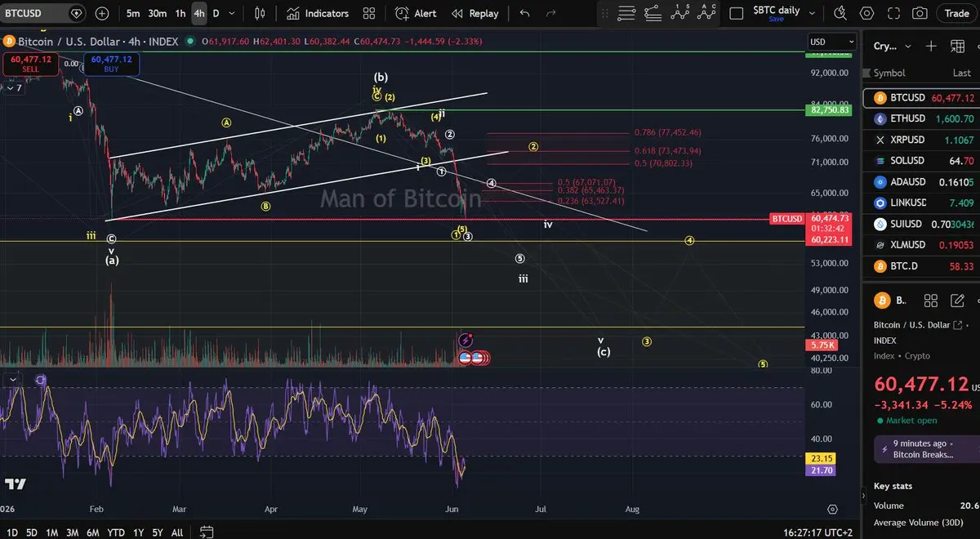Click the purple RSI indicator badge icon
The height and width of the screenshot is (539, 980).
(41, 380)
